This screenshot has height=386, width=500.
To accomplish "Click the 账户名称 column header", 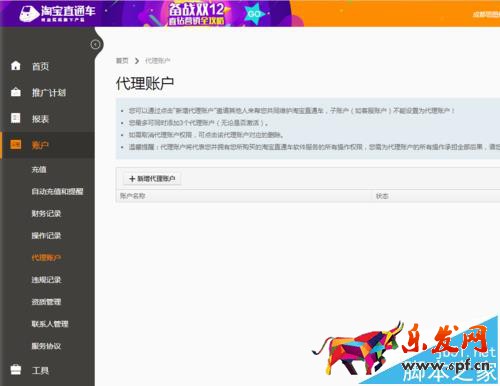I will pos(133,196).
